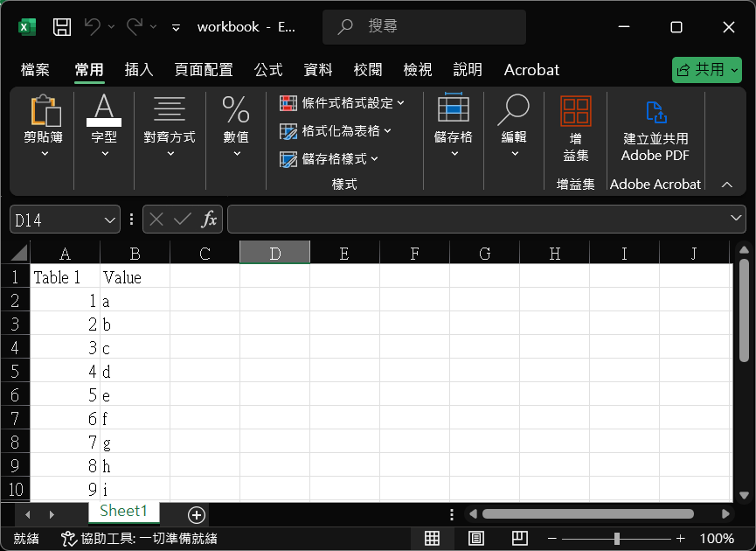756x551 pixels.
Task: Open the 編輯 magnifier editing group
Action: point(513,111)
